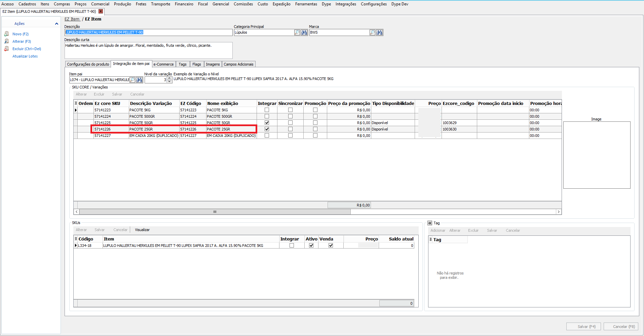Image resolution: width=644 pixels, height=336 pixels.
Task: Click the variations grid horizontal scrollbar thumb
Action: click(215, 212)
